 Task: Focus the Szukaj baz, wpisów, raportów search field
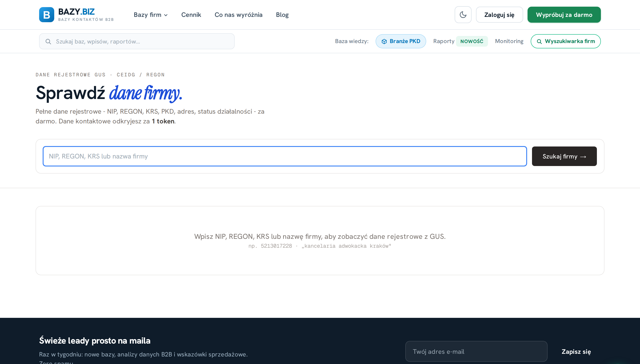point(137,41)
